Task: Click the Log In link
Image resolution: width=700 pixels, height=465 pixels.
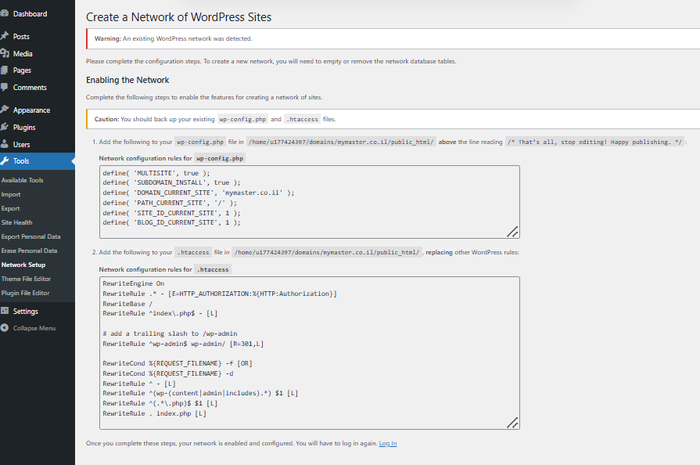Action: click(x=387, y=443)
